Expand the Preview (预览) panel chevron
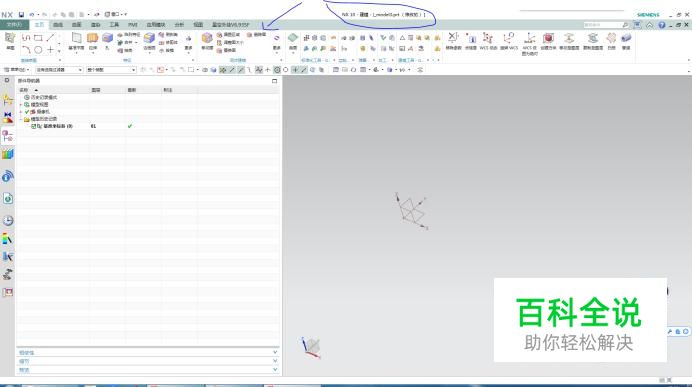The width and height of the screenshot is (692, 387). pyautogui.click(x=275, y=369)
